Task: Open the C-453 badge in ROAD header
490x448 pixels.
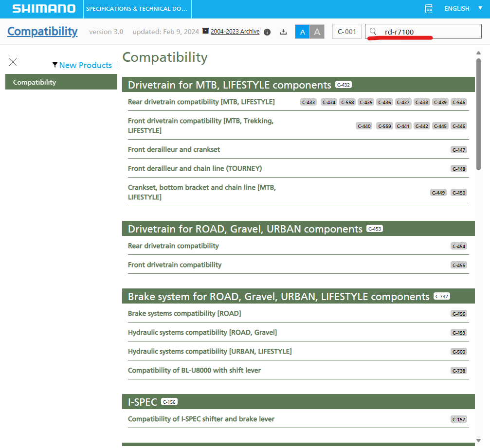Action: (x=375, y=229)
